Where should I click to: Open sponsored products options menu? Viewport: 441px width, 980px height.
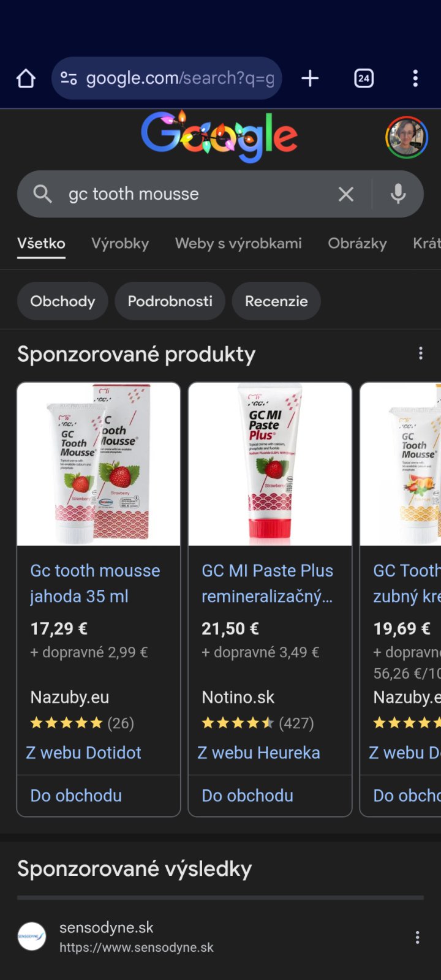pos(420,353)
